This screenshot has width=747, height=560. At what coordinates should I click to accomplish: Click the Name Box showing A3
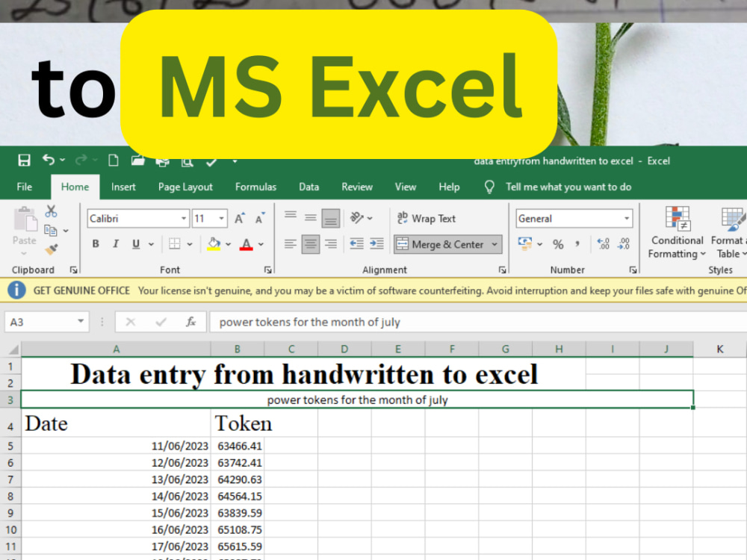click(41, 322)
